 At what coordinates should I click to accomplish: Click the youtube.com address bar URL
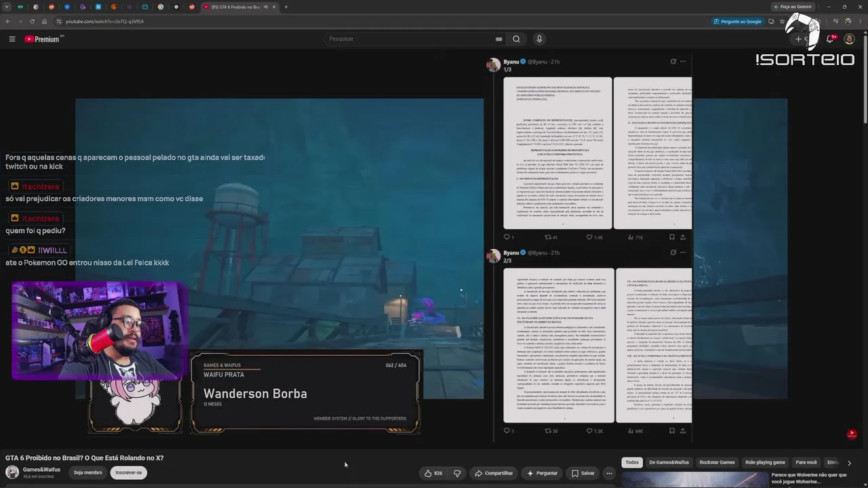pyautogui.click(x=104, y=21)
